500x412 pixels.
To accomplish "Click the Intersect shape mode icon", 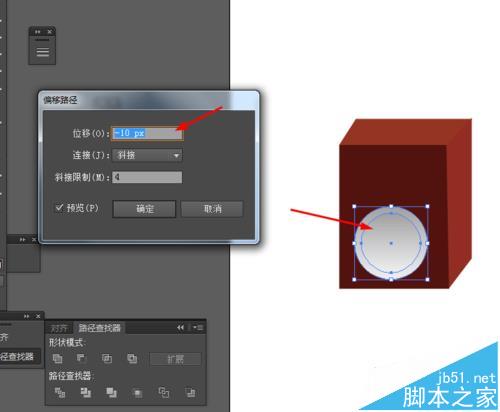I will [x=107, y=359].
